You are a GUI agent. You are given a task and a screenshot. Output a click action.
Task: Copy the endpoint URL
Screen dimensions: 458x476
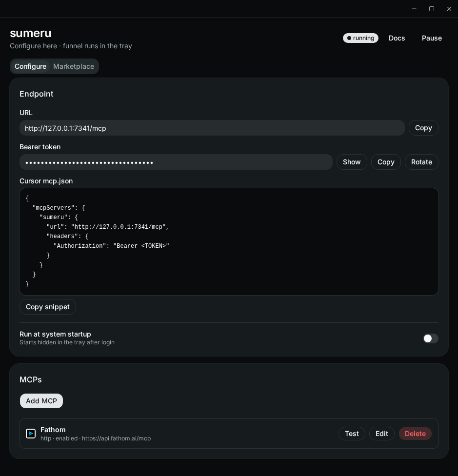(x=423, y=128)
